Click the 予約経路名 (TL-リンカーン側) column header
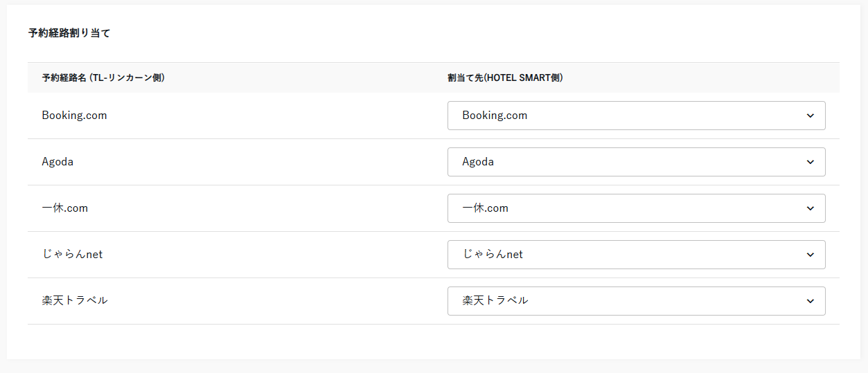 pos(103,78)
